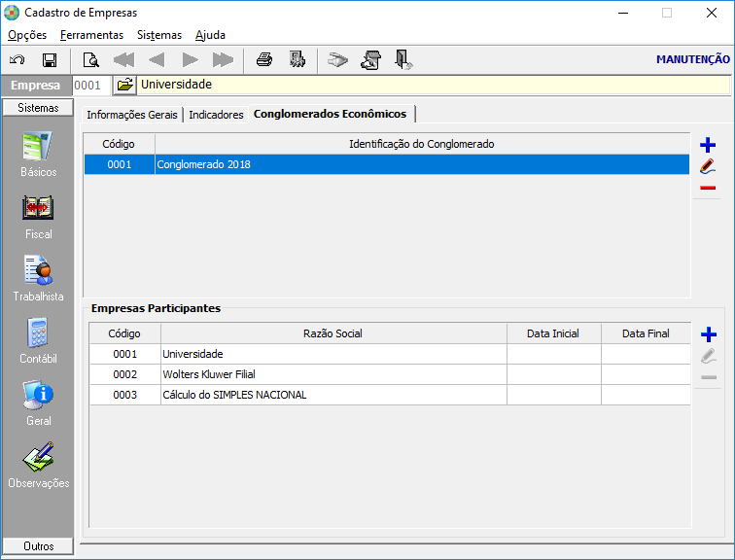The image size is (735, 560).
Task: Go to last record arrow
Action: coord(223,60)
